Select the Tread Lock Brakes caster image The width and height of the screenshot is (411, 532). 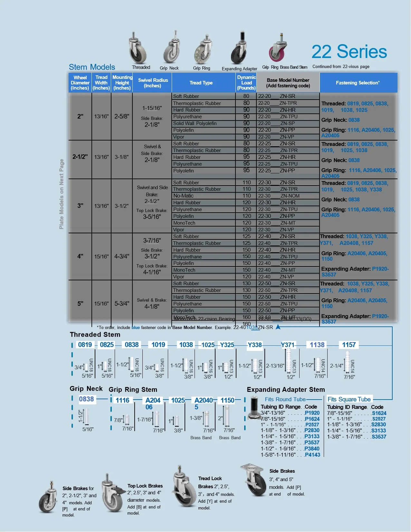tap(183, 486)
